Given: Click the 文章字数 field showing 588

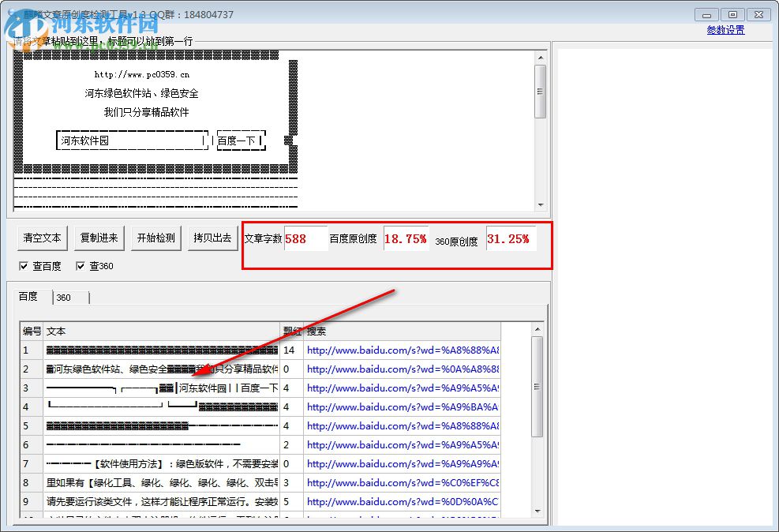Looking at the screenshot, I should (x=305, y=238).
